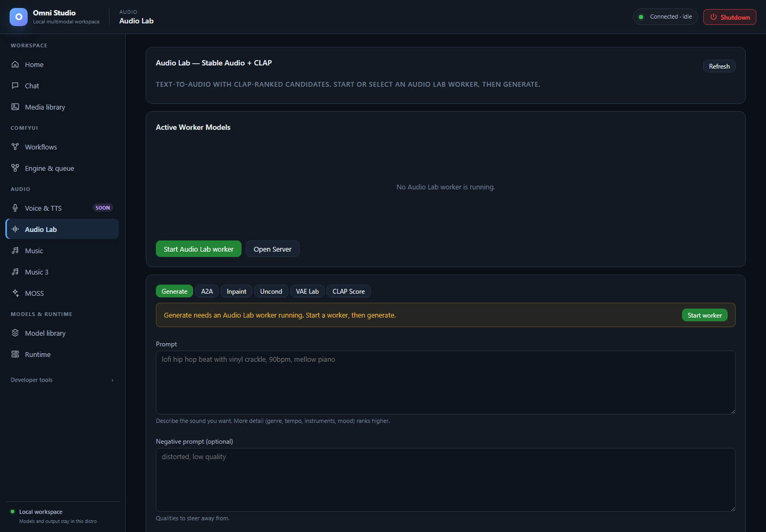This screenshot has height=532, width=766.
Task: Click the Connected · idle status pill
Action: 665,17
